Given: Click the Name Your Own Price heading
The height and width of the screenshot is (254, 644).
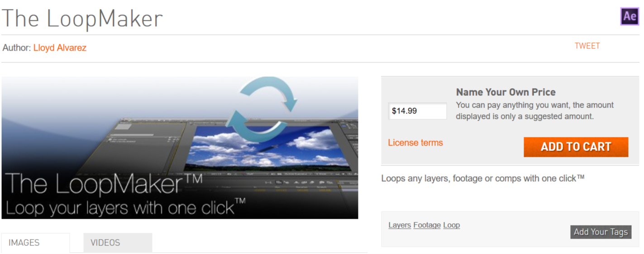Looking at the screenshot, I should coord(506,92).
